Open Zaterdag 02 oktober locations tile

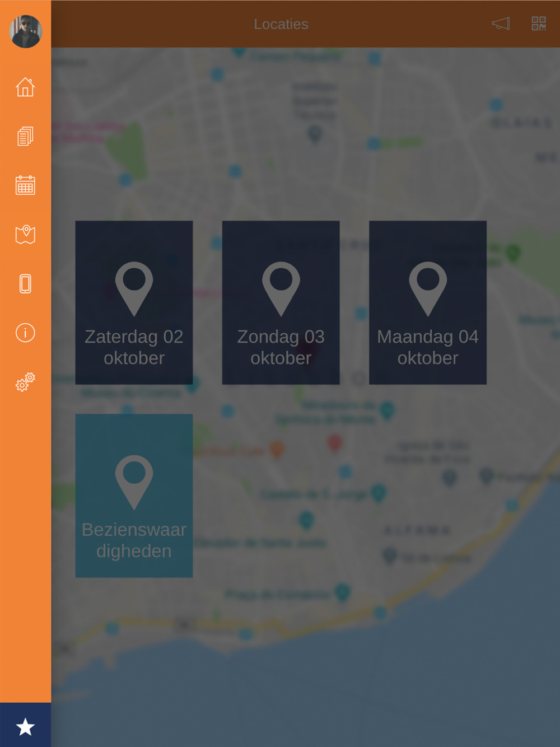click(x=134, y=302)
